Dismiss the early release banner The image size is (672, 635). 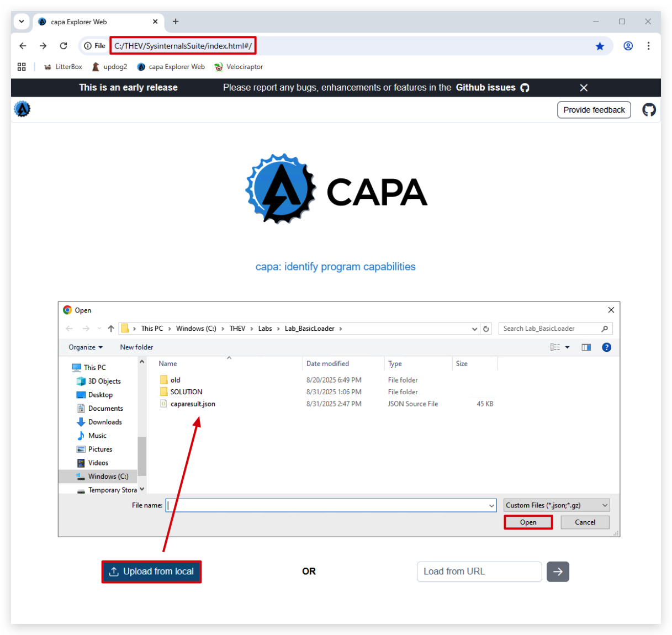pos(584,88)
